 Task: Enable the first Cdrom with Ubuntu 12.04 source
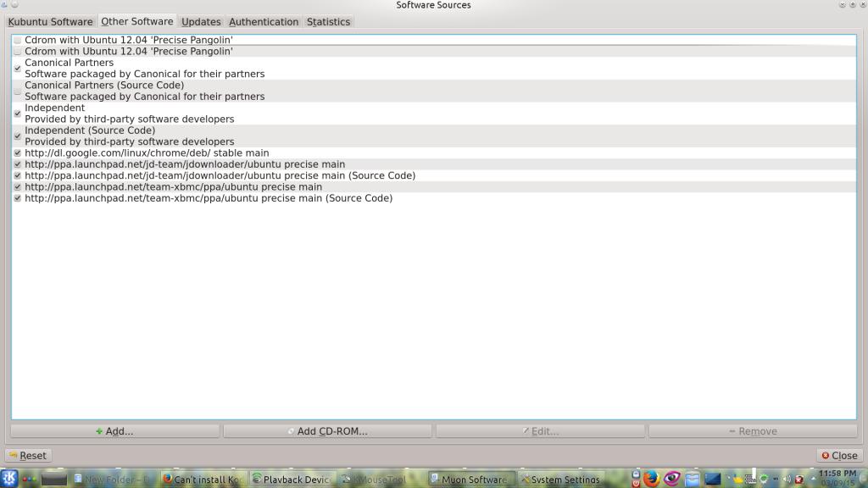[x=18, y=40]
